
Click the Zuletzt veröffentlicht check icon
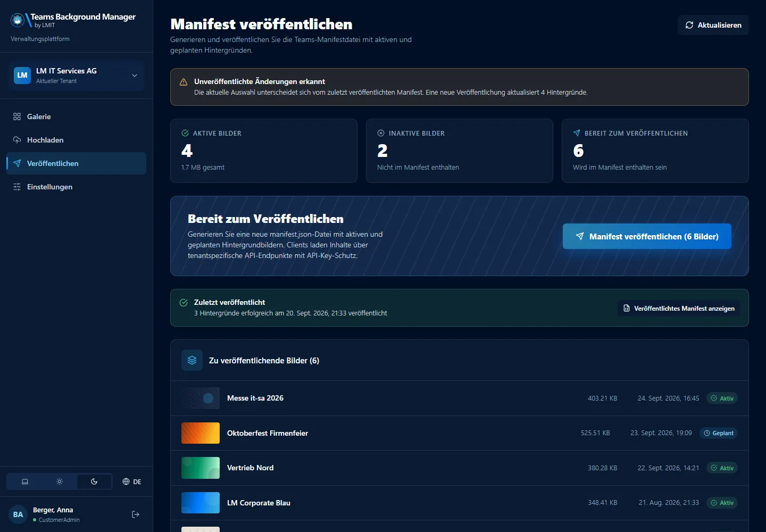[184, 303]
